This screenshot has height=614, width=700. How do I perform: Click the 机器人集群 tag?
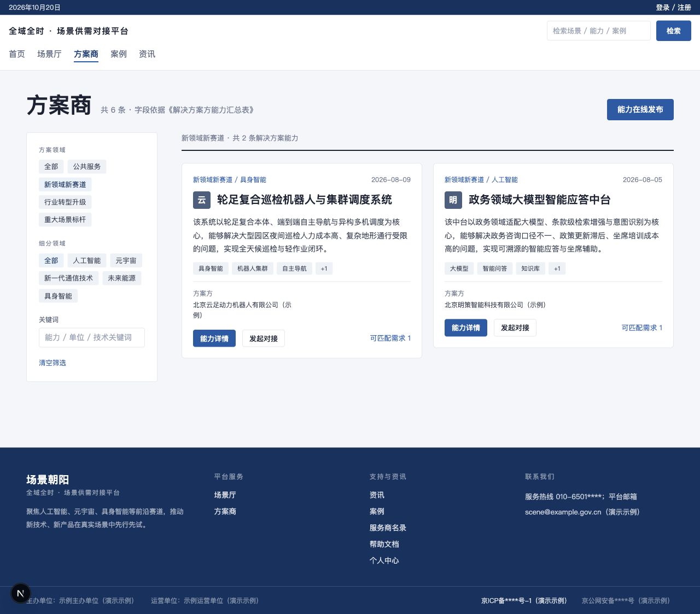tap(253, 268)
